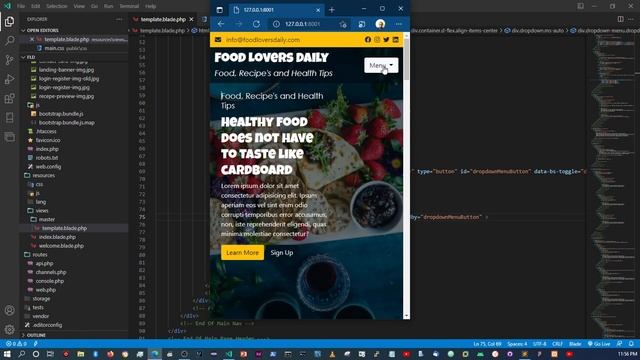Open the Edit menu in VS Code
The height and width of the screenshot is (360, 640).
tap(36, 6)
